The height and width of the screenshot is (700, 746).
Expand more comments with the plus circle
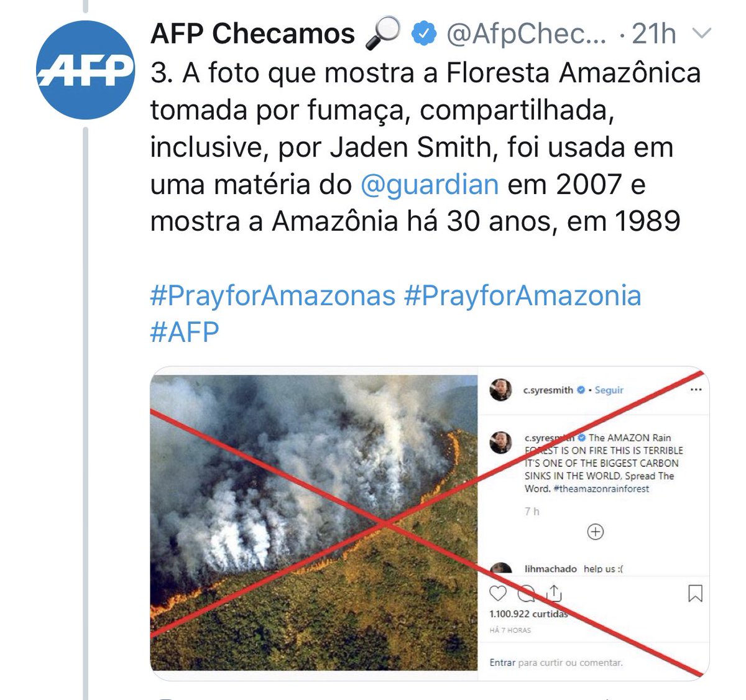click(596, 532)
